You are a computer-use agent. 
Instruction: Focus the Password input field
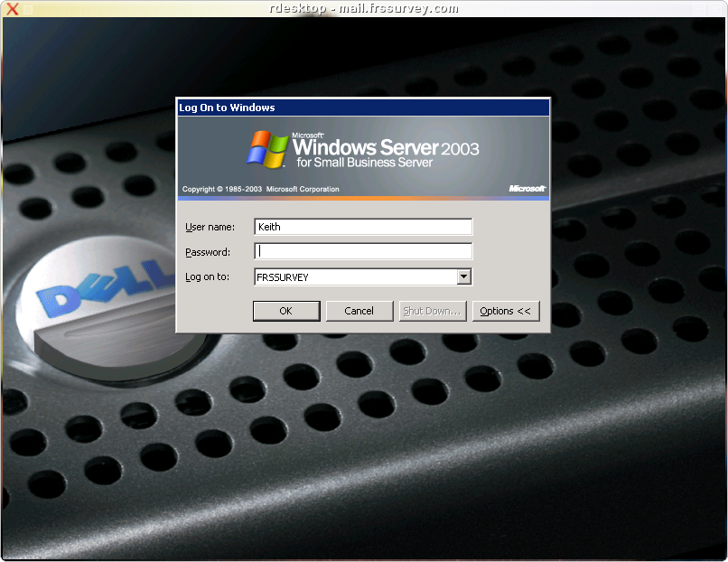tap(363, 251)
